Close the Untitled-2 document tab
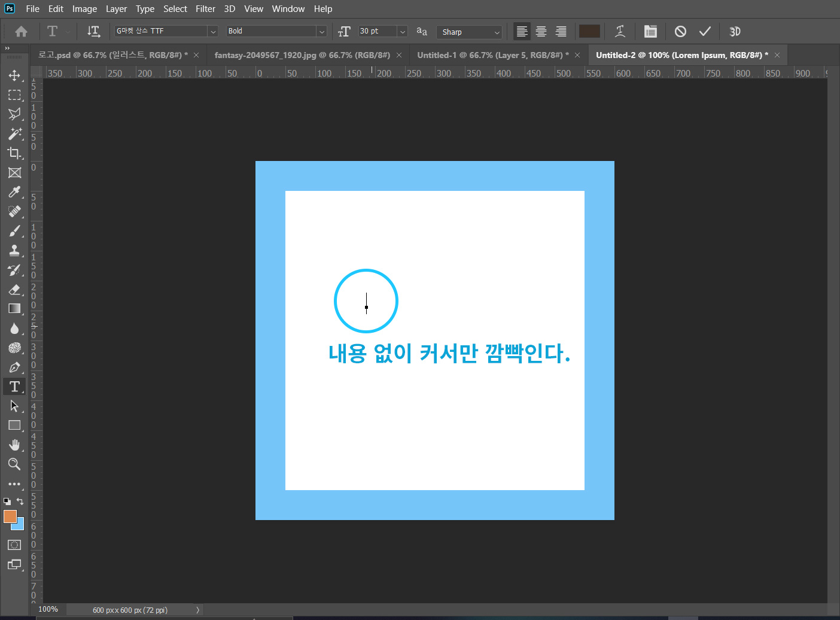Screen dimensions: 840x620 tap(777, 55)
